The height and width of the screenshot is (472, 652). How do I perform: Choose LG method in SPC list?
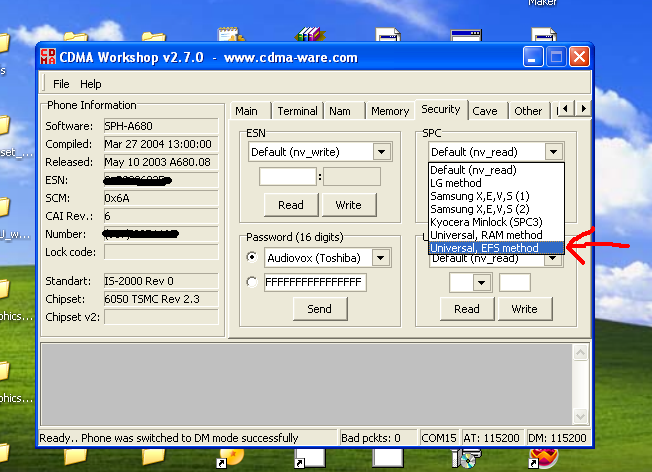(x=496, y=183)
